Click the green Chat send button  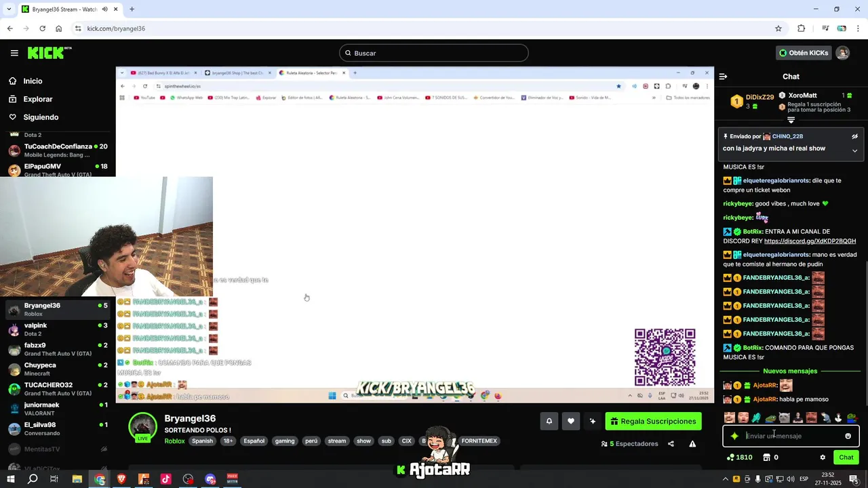(x=846, y=457)
